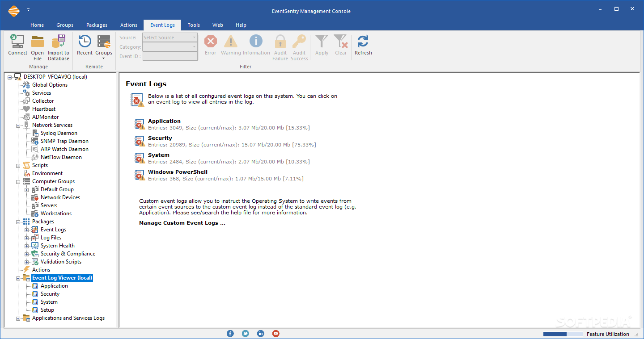Click Import to Database icon
Image resolution: width=644 pixels, height=339 pixels.
(x=59, y=42)
